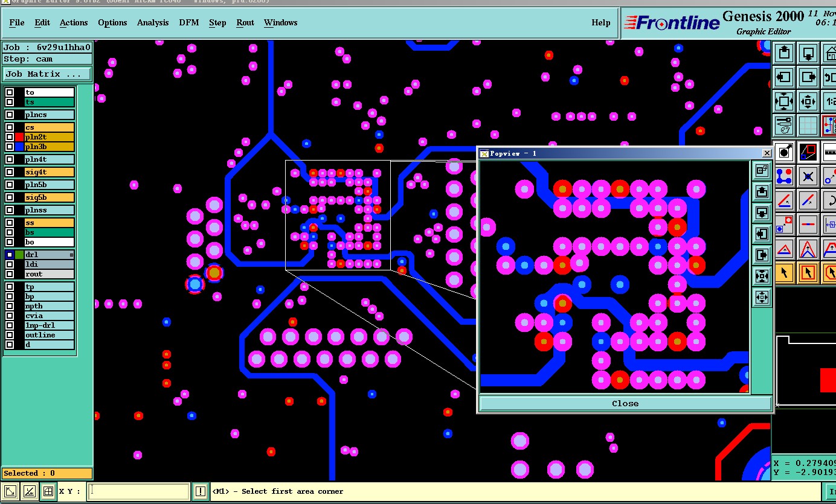Image resolution: width=836 pixels, height=504 pixels.
Task: Click the top icon in the Popview side toolbar
Action: tap(762, 171)
